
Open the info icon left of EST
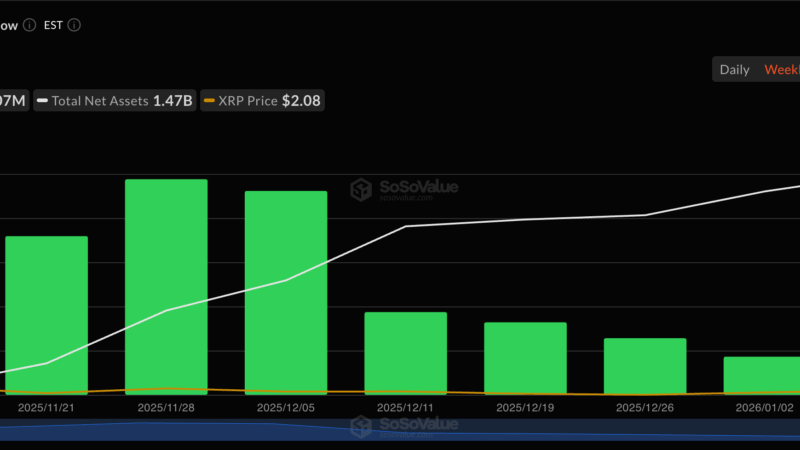pos(30,25)
